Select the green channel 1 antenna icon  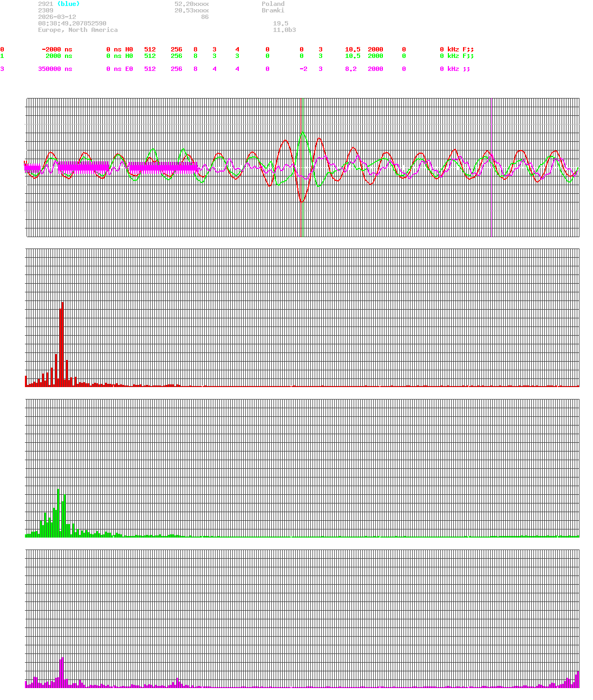pos(467,56)
